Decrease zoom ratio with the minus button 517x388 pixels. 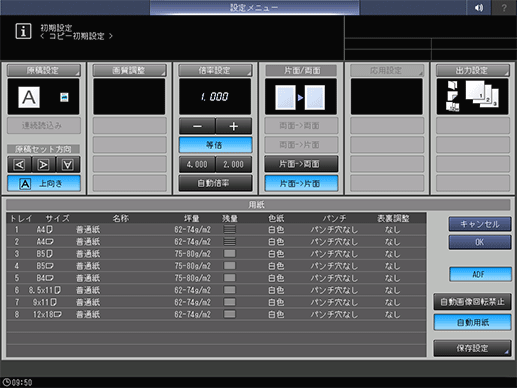[197, 126]
